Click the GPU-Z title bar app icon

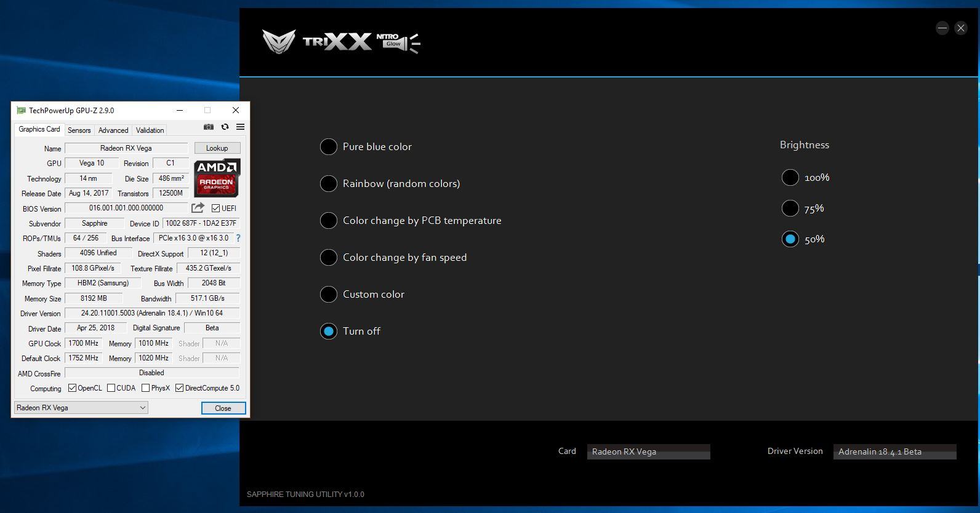pyautogui.click(x=21, y=111)
